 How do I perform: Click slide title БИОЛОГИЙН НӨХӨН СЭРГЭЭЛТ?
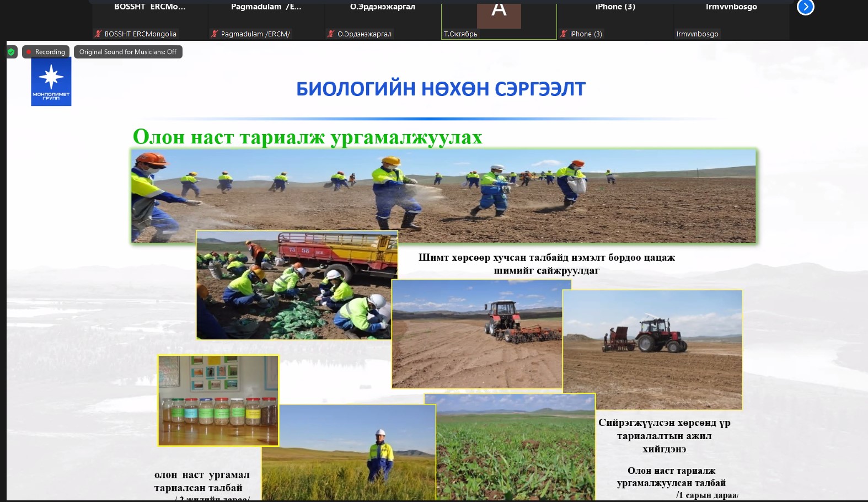point(441,89)
